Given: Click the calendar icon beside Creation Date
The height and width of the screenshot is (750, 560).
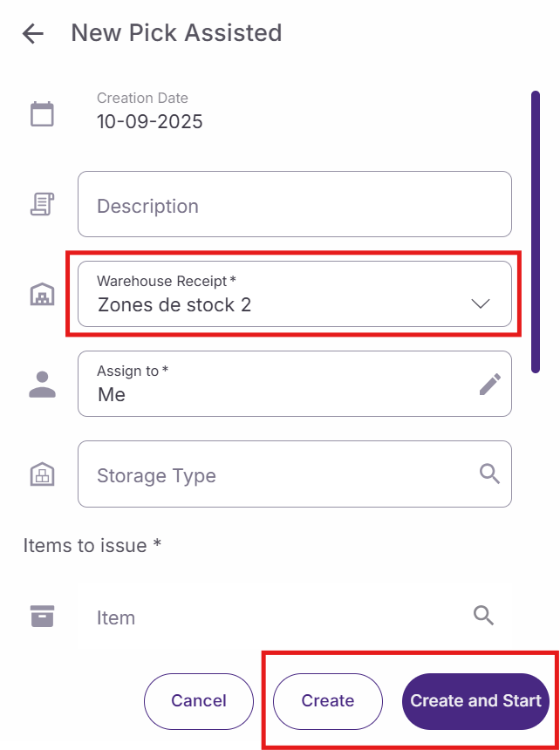Looking at the screenshot, I should click(42, 114).
